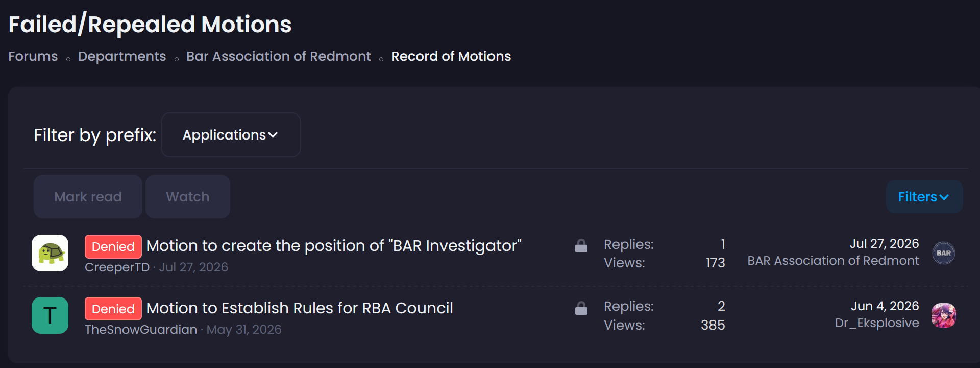Image resolution: width=980 pixels, height=368 pixels.
Task: Click the Mark read button
Action: (88, 197)
